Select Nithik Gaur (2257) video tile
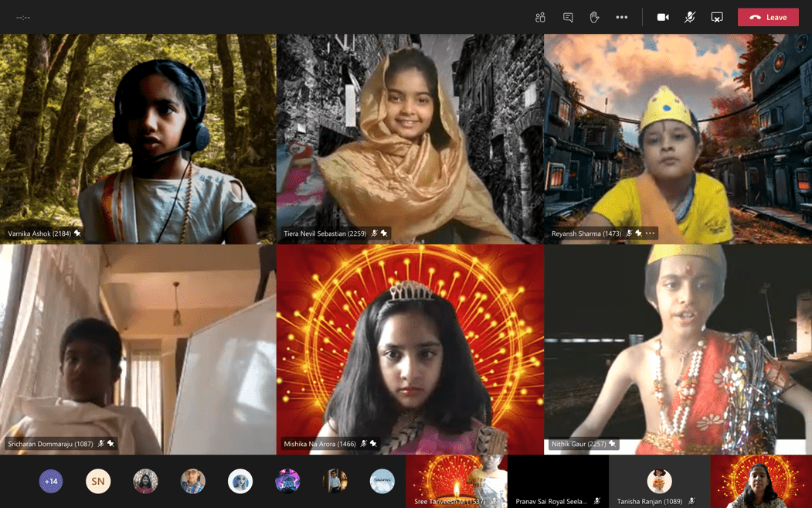The width and height of the screenshot is (812, 508). [678, 349]
